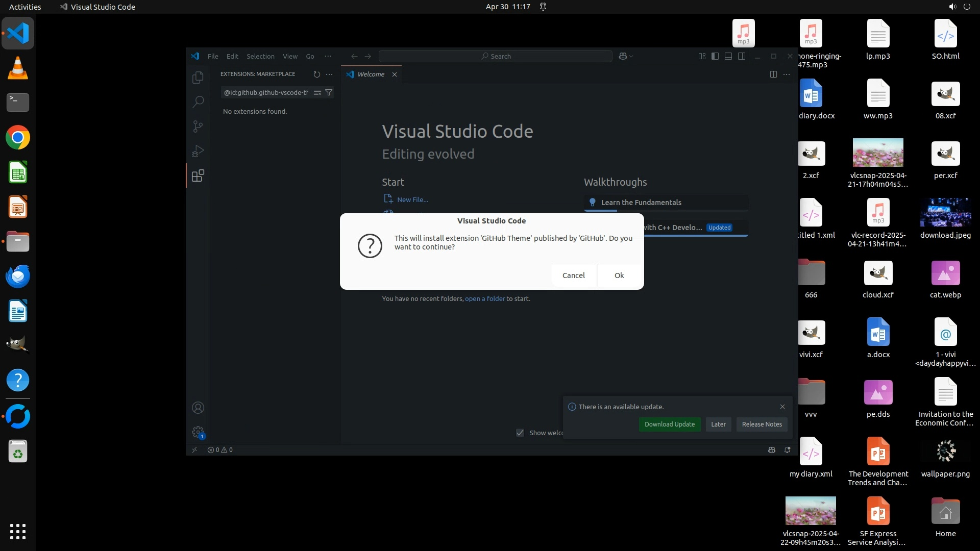Screen dimensions: 980x551
Task: Open the Run and Debug view icon
Action: (198, 151)
